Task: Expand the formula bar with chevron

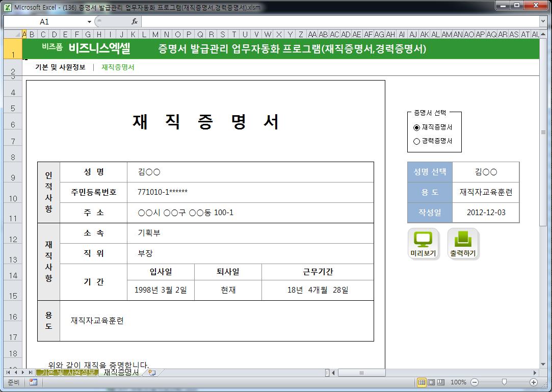Action: click(x=543, y=21)
